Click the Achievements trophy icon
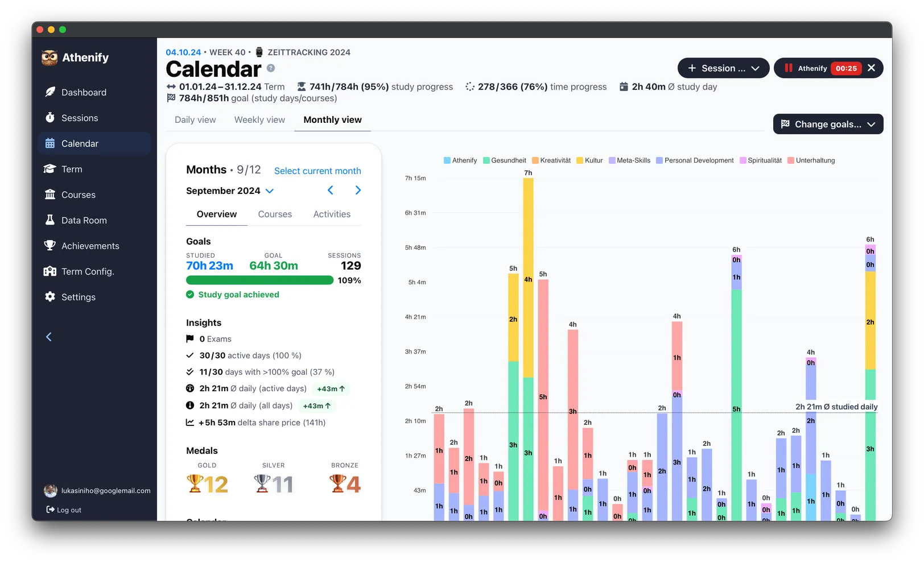Viewport: 924px width, 563px height. (x=50, y=246)
